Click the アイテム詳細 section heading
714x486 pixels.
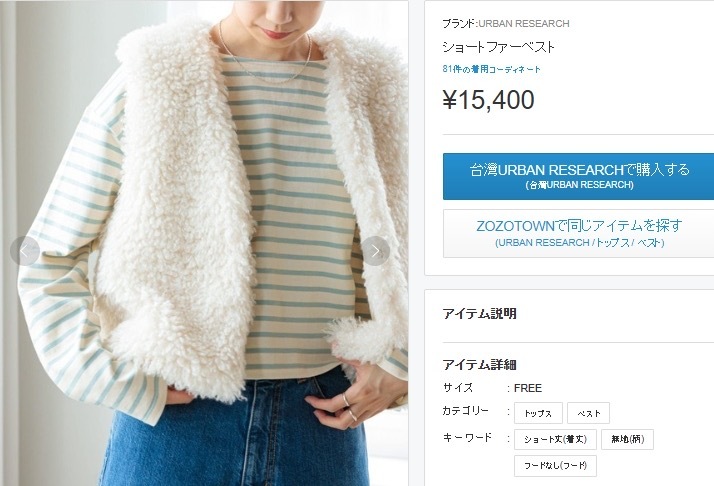coord(479,364)
